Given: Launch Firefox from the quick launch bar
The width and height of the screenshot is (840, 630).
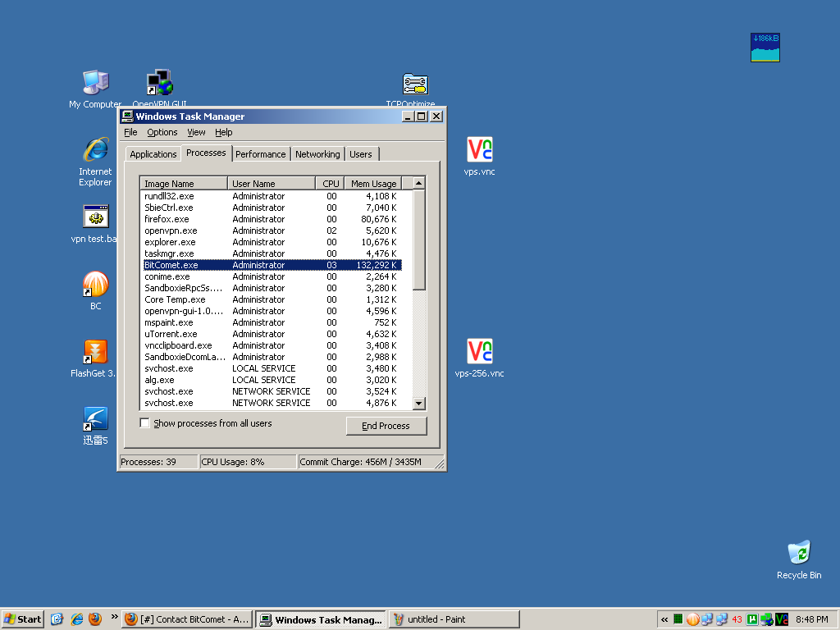Looking at the screenshot, I should pos(95,619).
